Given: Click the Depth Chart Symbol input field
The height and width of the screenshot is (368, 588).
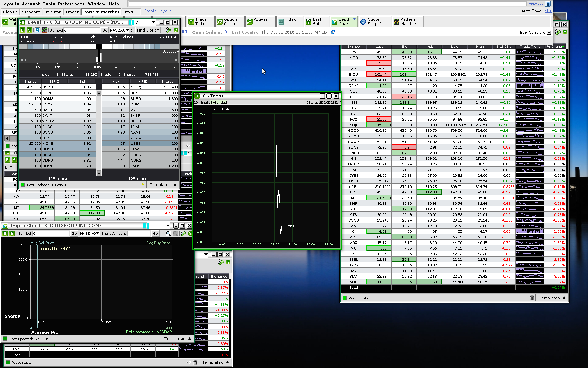Looking at the screenshot, I should (51, 233).
